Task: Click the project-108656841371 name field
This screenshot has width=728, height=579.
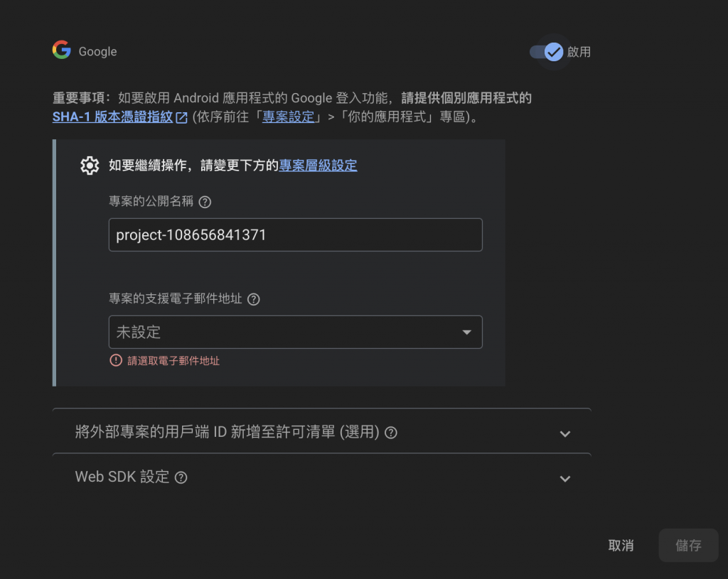Action: 295,234
